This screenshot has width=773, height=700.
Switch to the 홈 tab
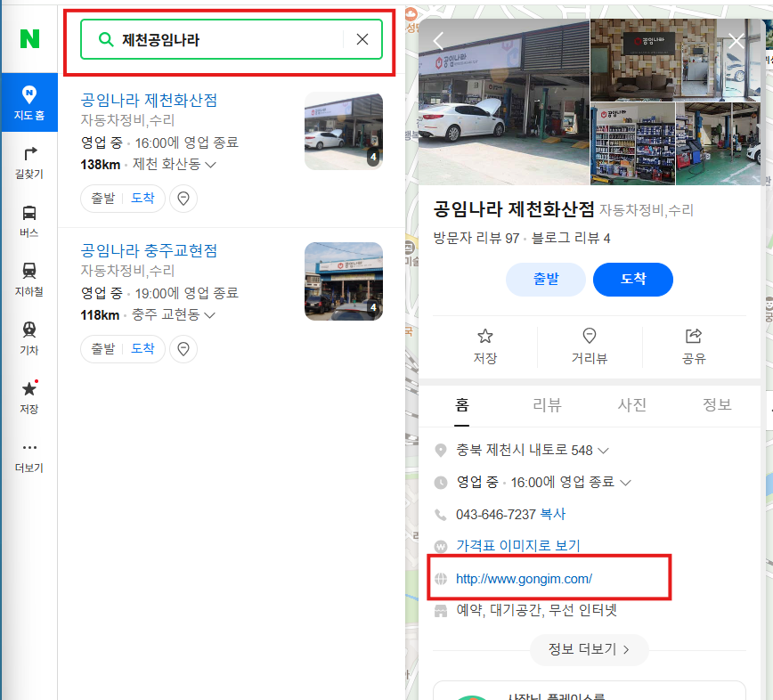point(462,405)
